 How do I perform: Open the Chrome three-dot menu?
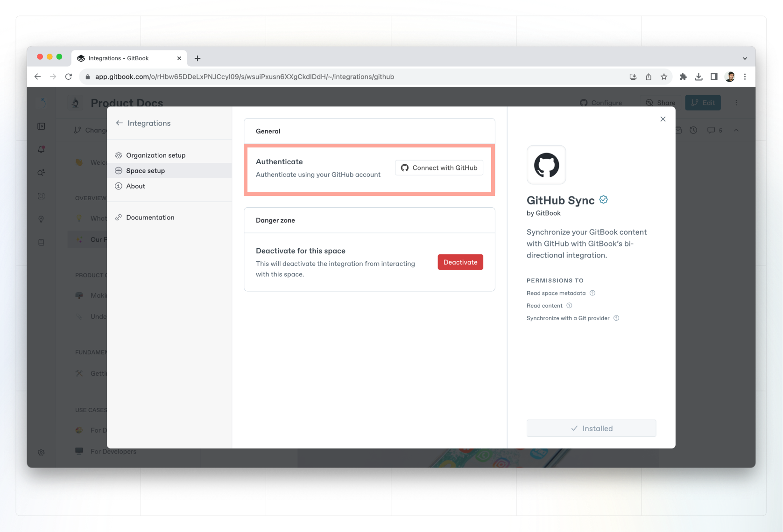[745, 77]
